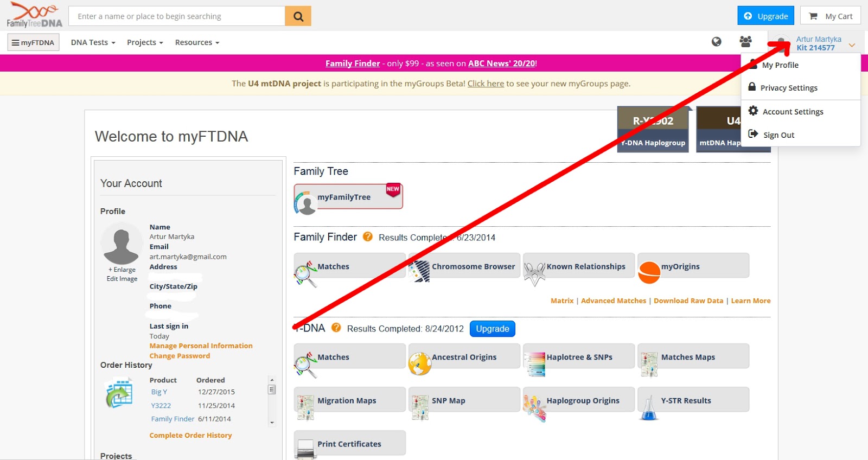
Task: Follow the ABC News' 20/20 link
Action: tap(502, 63)
